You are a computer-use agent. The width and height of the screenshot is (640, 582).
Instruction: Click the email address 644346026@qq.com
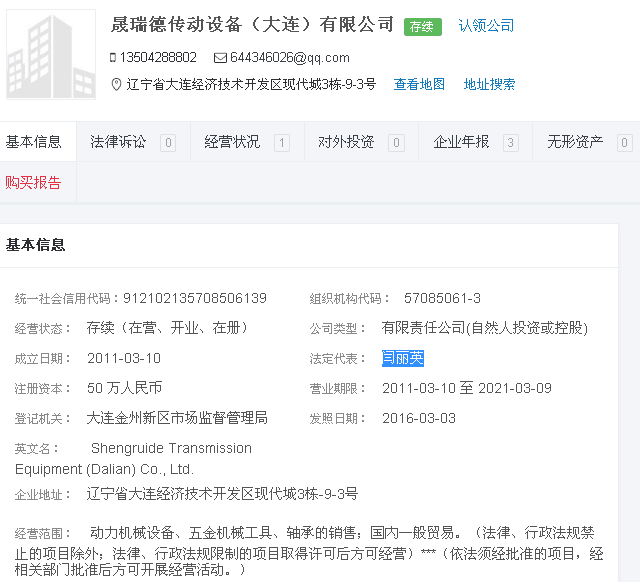(x=290, y=58)
